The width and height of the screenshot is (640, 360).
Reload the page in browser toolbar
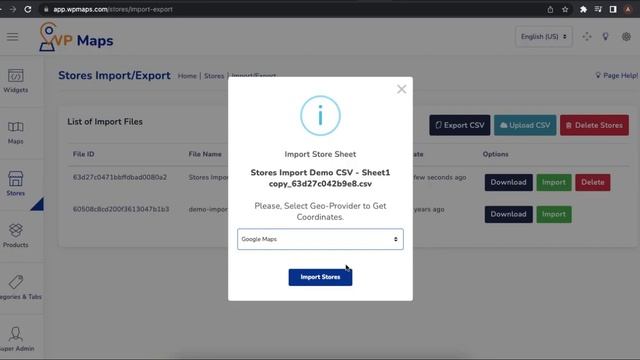(x=28, y=9)
